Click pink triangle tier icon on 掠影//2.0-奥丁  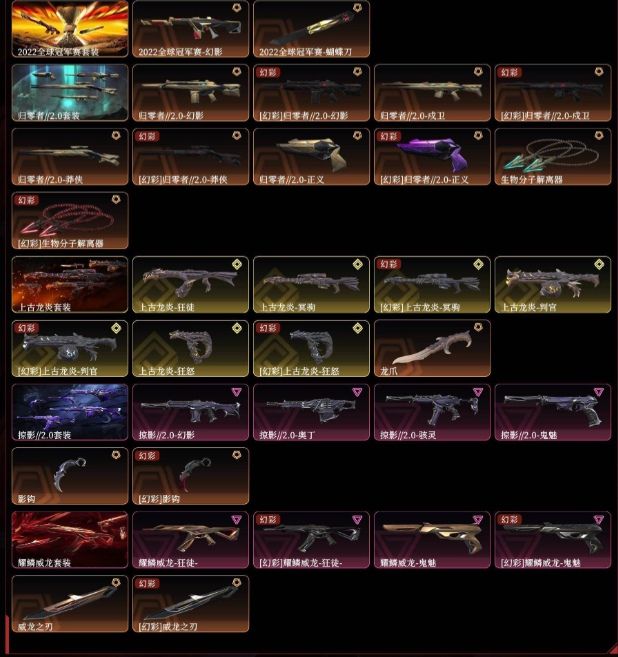pyautogui.click(x=357, y=392)
